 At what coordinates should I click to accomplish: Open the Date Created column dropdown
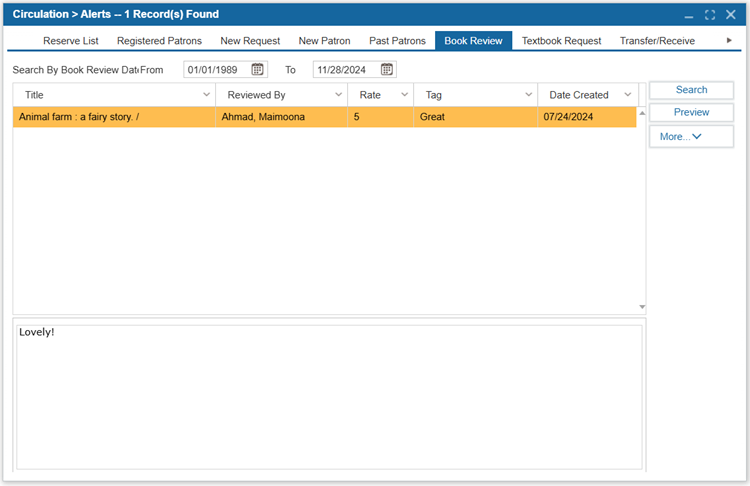pos(628,94)
